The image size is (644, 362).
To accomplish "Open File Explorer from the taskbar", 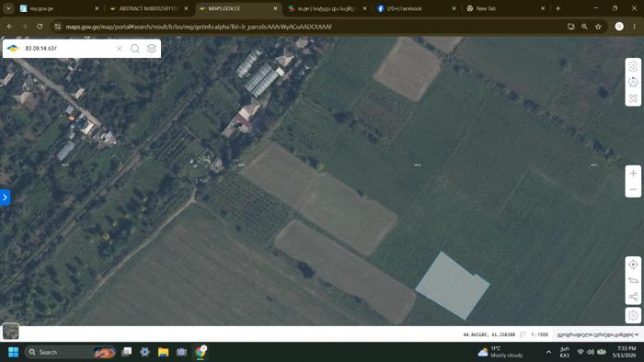I will click(163, 352).
